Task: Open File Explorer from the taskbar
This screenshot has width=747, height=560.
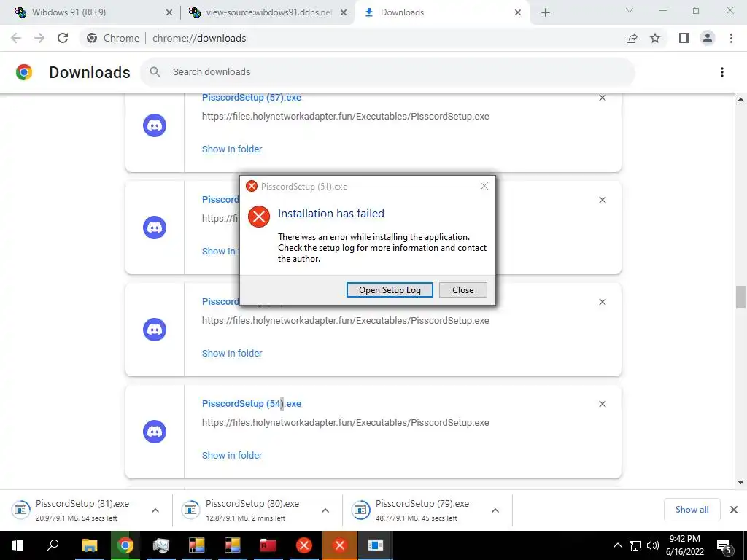Action: click(x=89, y=545)
